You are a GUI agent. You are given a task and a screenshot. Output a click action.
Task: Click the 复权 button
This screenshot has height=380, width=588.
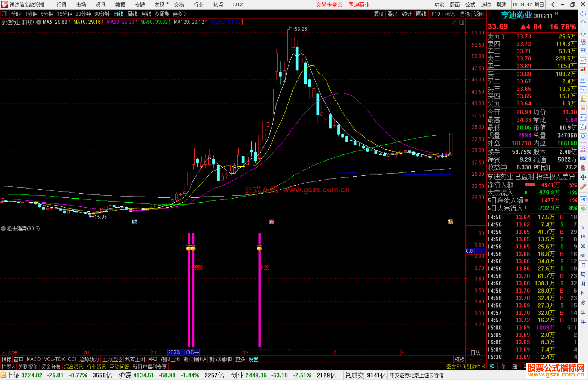click(378, 14)
